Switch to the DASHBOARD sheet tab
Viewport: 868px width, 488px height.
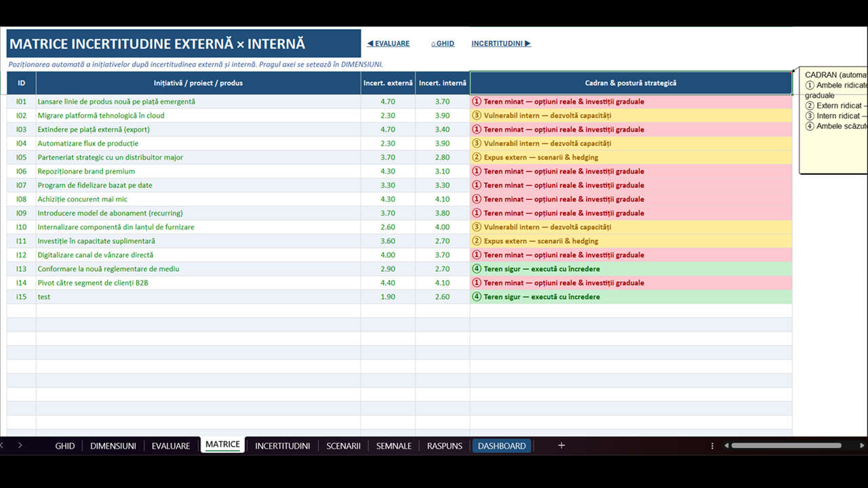coord(502,445)
